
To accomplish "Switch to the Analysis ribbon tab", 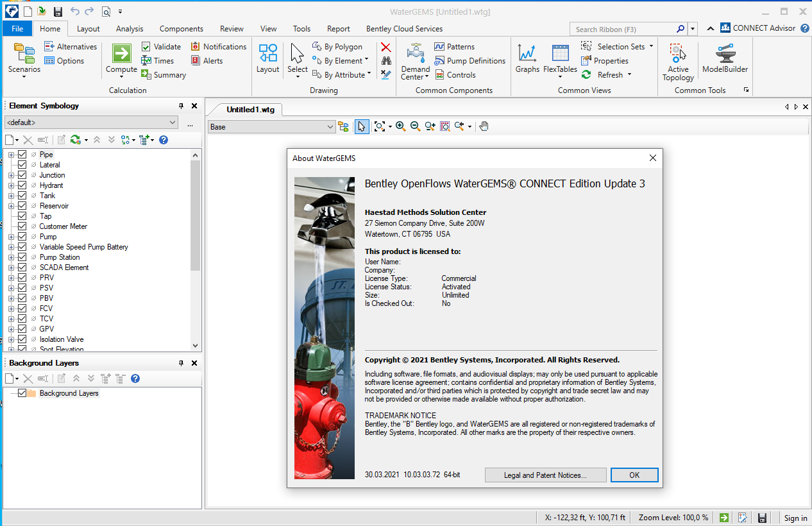I will point(130,29).
